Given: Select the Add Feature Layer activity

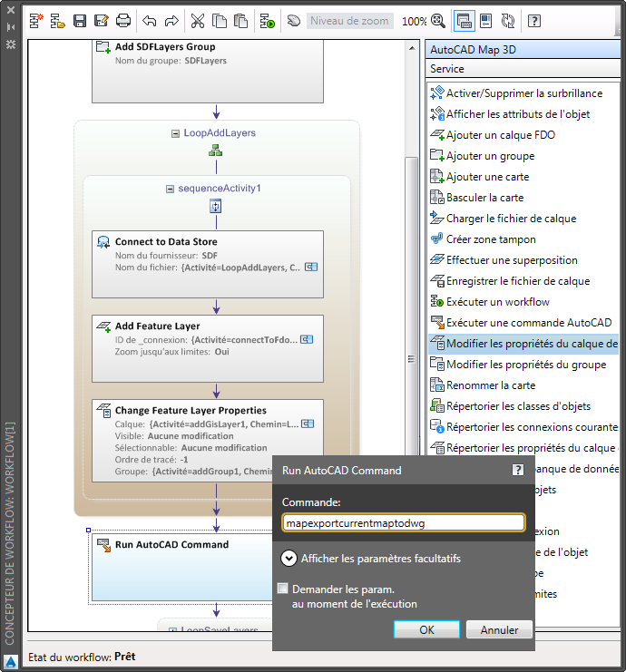Looking at the screenshot, I should pos(208,349).
